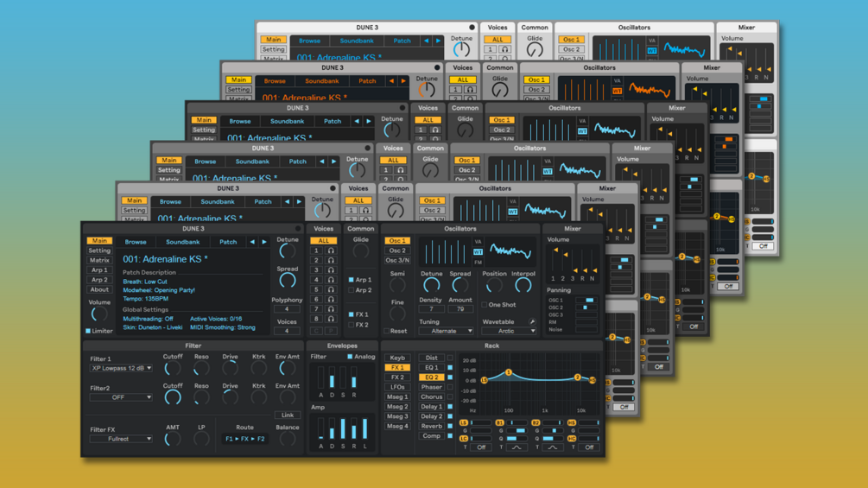Click the Filter Balance knob

point(288,440)
